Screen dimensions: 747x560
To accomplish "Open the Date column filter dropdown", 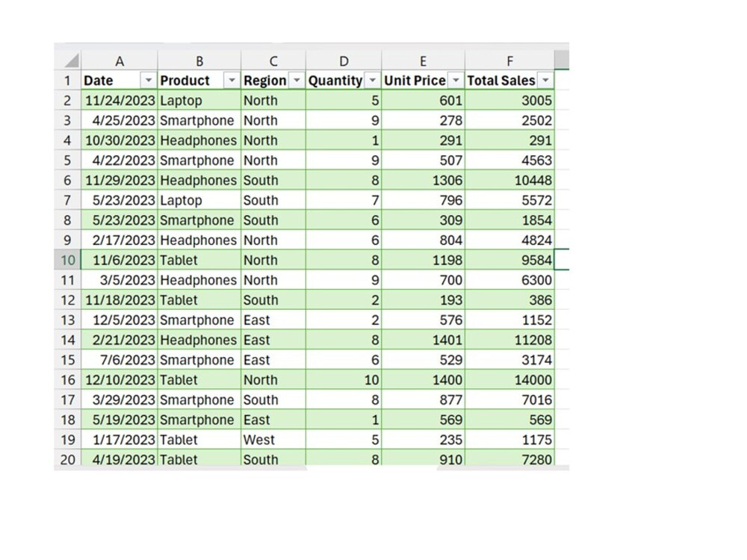I will [149, 81].
